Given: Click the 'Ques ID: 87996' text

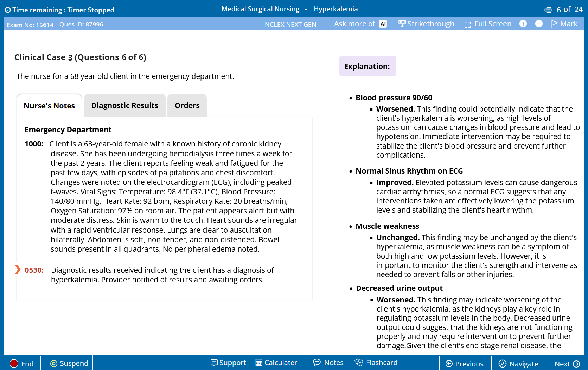Looking at the screenshot, I should (81, 24).
